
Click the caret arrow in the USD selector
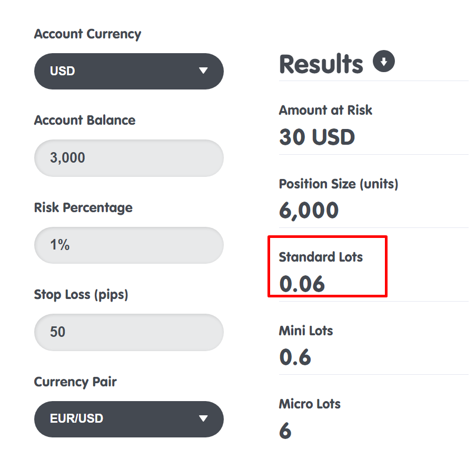203,71
